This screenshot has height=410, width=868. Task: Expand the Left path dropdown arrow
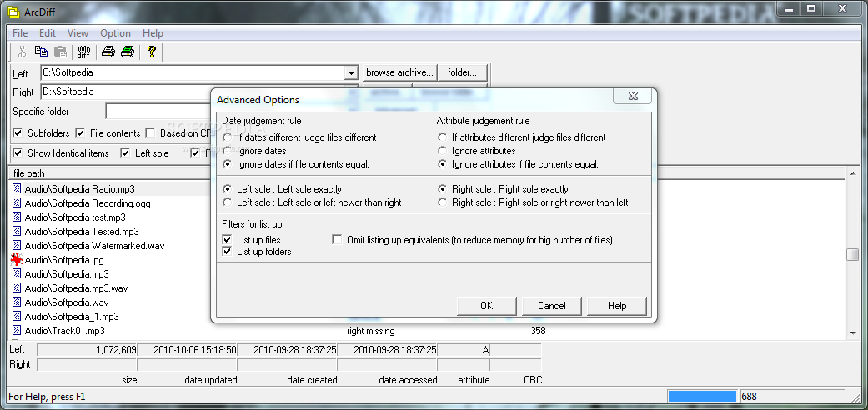351,72
